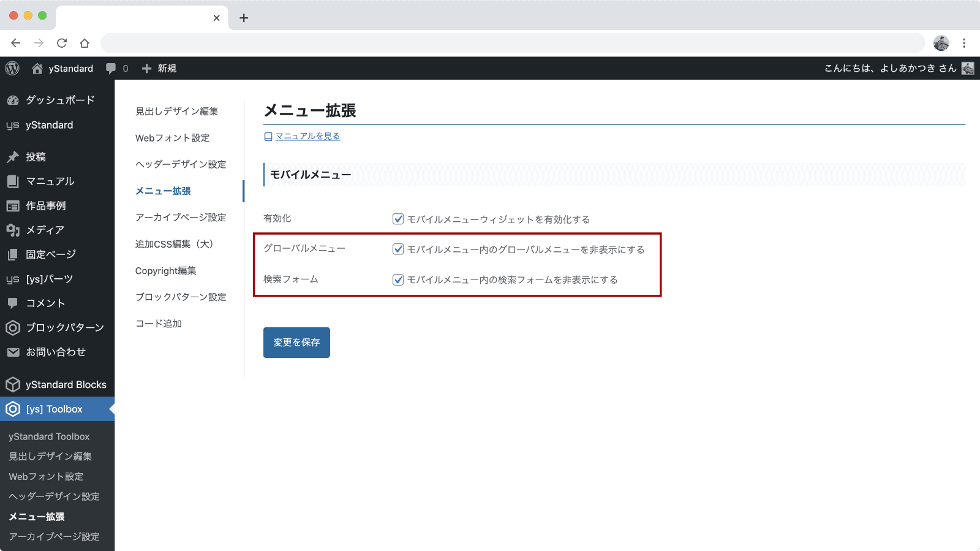Open the comments bubble icon in admin bar

click(111, 69)
